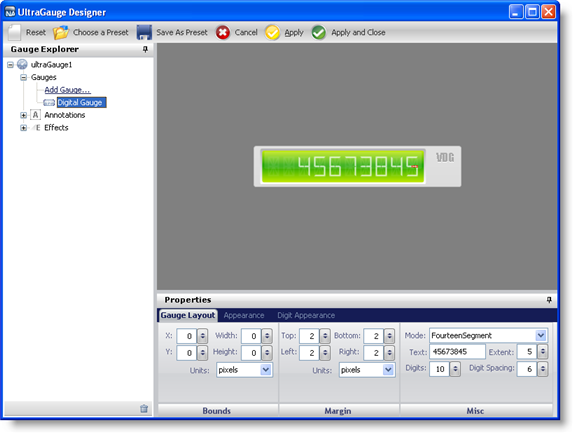
Task: Click the ultraGauge1 gauge icon
Action: pos(22,64)
